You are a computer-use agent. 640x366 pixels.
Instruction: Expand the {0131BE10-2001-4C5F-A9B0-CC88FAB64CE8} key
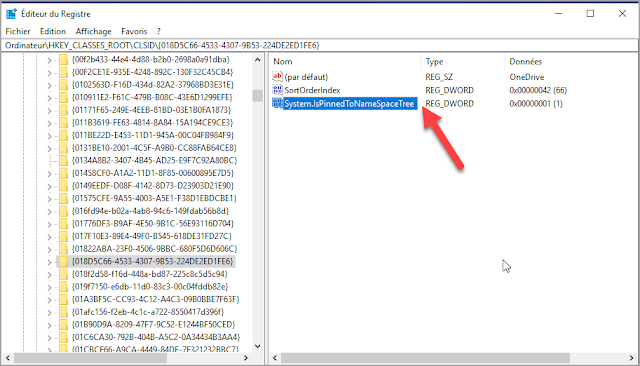point(49,149)
